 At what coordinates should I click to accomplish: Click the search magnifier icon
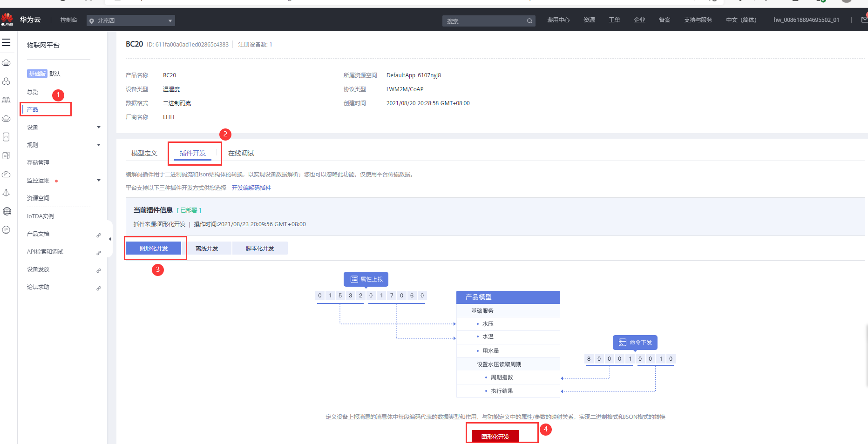tap(529, 21)
